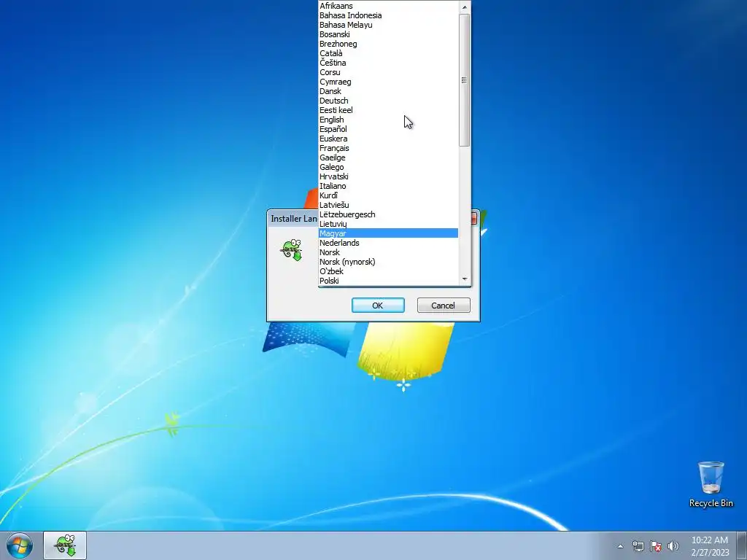The height and width of the screenshot is (560, 747).
Task: Choose Eesti keel from the list
Action: click(x=388, y=110)
